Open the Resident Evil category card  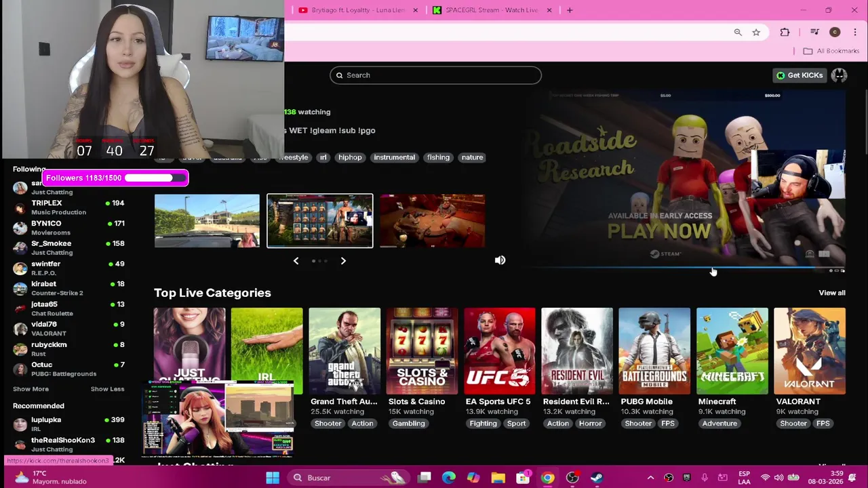[577, 351]
